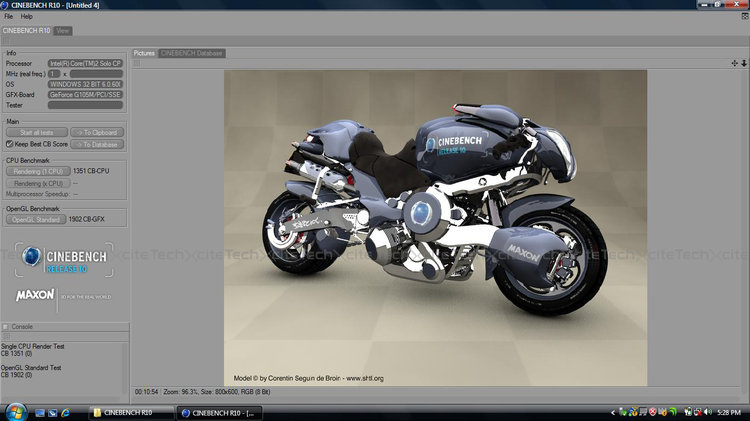Click the MHz multiplier field showing 1
Screen dimensions: 750x421
(x=54, y=74)
